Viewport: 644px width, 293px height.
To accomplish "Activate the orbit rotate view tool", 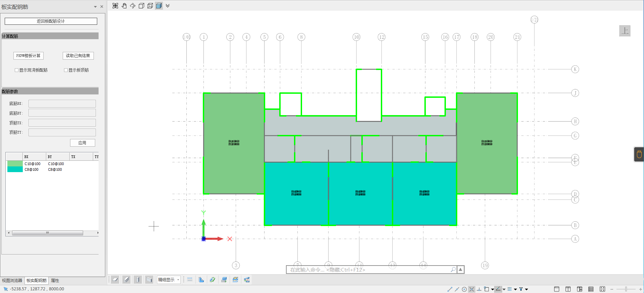I will (133, 6).
